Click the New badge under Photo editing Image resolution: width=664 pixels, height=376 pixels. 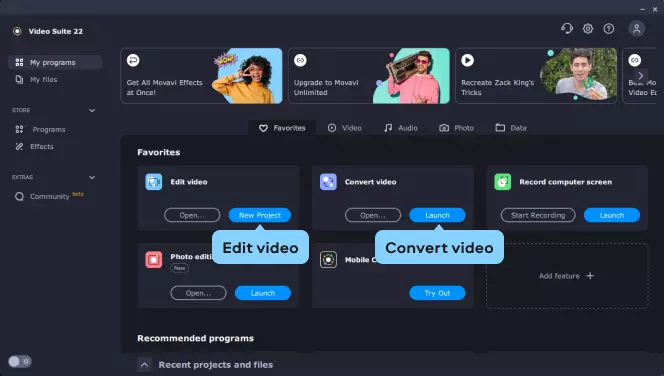coord(180,268)
